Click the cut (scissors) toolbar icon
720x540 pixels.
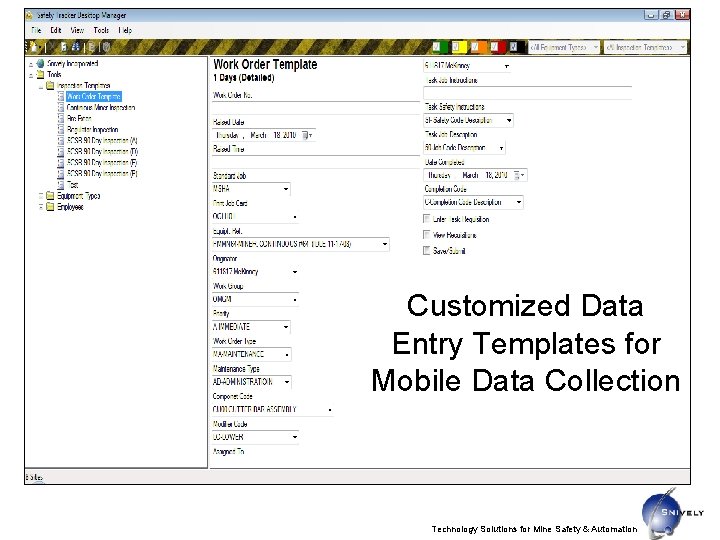click(x=51, y=47)
